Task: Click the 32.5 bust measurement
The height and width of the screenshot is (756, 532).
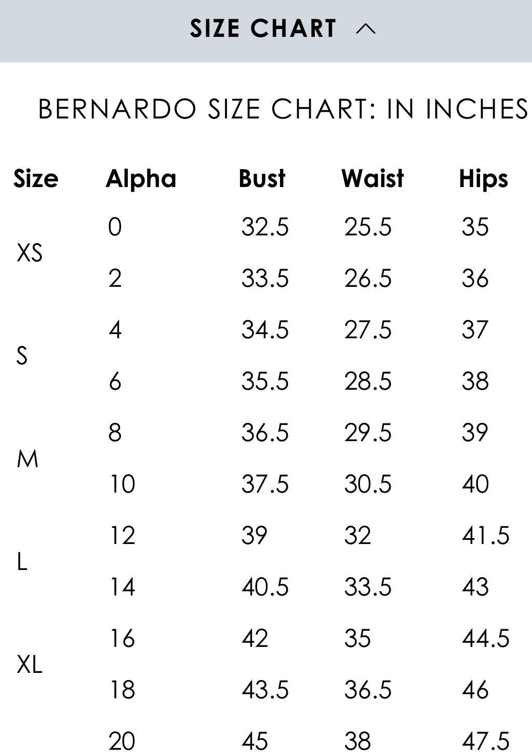Action: click(265, 227)
